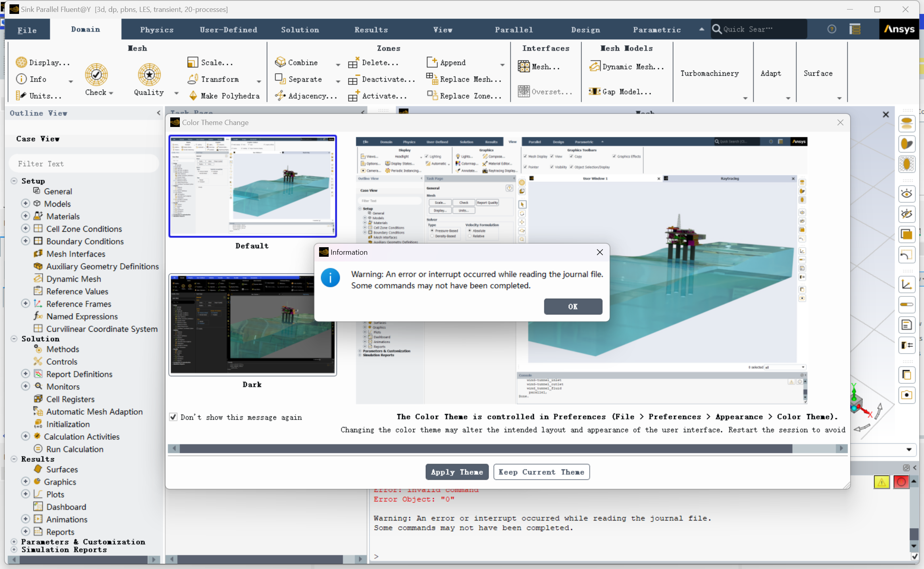This screenshot has height=569, width=924.
Task: Click Keep Current Theme button
Action: click(x=541, y=472)
